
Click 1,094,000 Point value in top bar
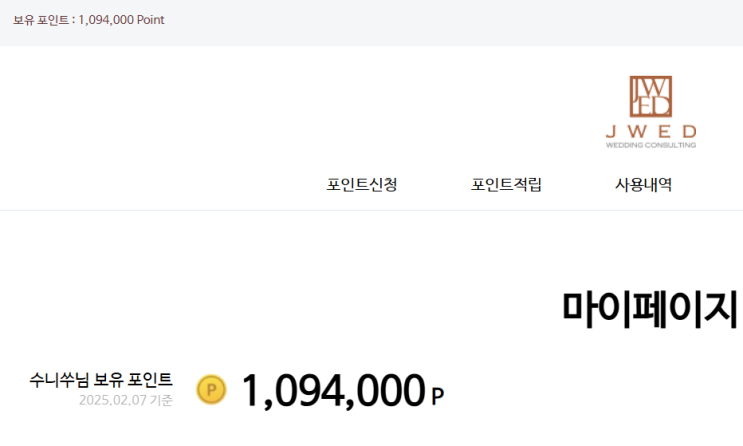point(120,20)
